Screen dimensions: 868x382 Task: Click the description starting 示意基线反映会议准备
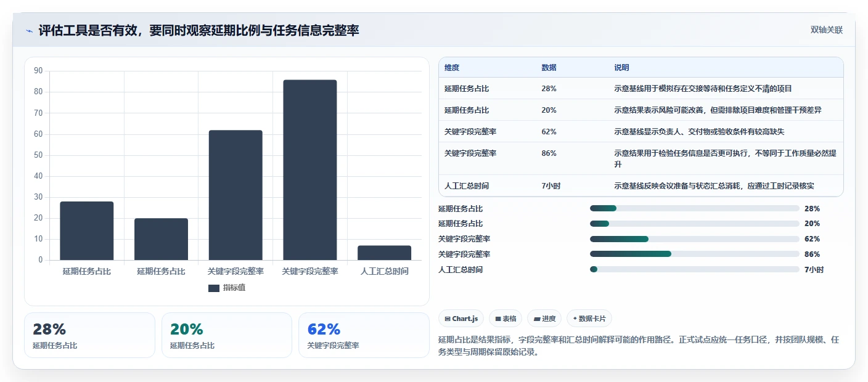714,185
